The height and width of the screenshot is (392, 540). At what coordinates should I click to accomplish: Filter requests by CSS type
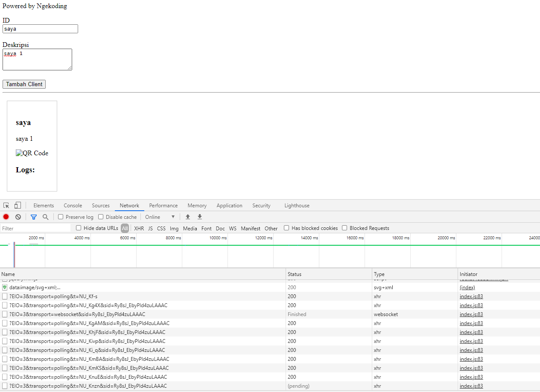[x=161, y=228]
